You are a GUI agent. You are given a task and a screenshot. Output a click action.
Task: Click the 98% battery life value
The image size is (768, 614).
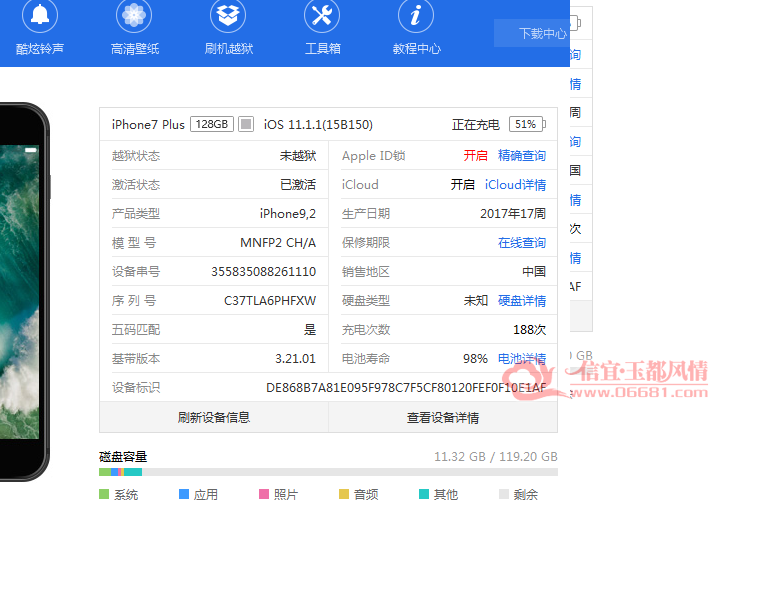475,359
